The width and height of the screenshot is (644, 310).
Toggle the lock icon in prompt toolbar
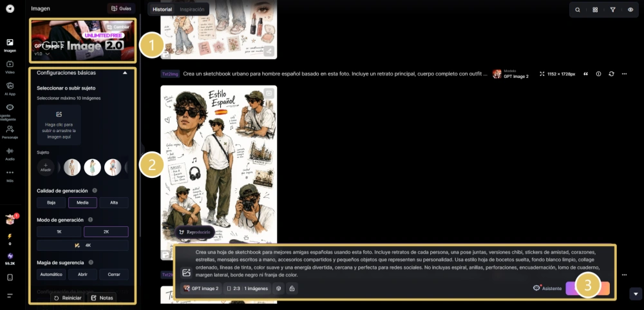pos(292,289)
